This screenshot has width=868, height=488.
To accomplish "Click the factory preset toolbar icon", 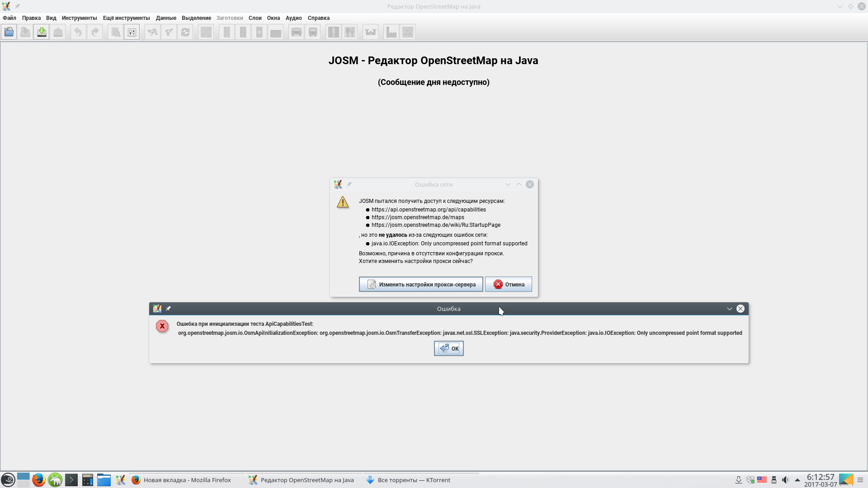I will (x=392, y=32).
